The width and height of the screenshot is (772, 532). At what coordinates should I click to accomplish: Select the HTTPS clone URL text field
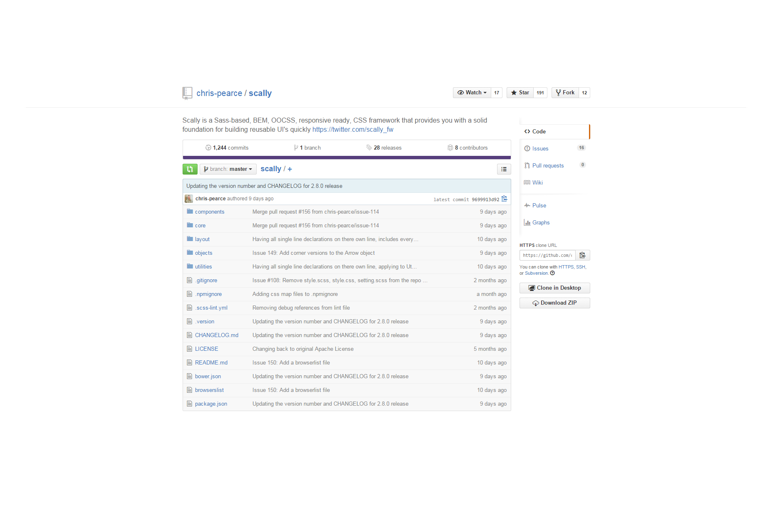[547, 255]
